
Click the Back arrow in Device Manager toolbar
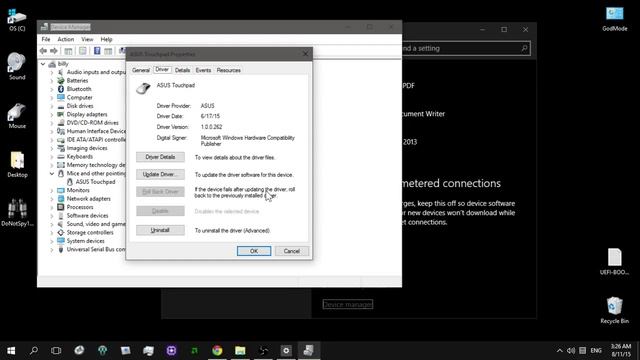43,51
